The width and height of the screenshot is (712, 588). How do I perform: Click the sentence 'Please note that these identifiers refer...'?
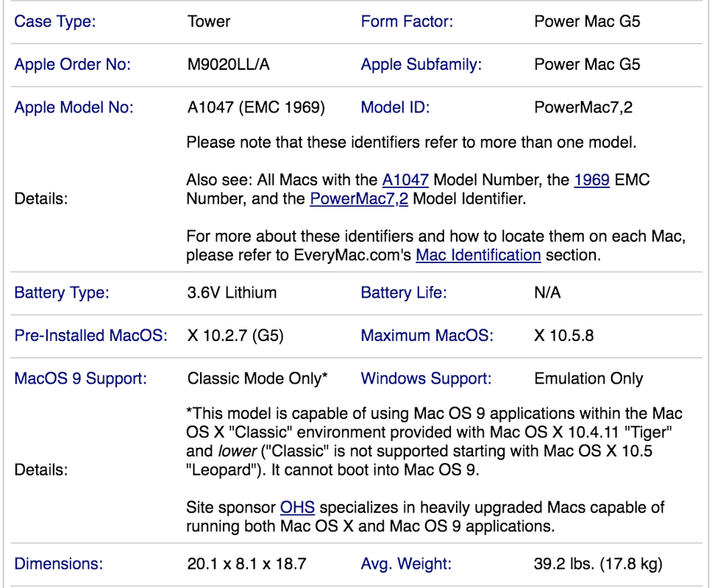(x=411, y=143)
